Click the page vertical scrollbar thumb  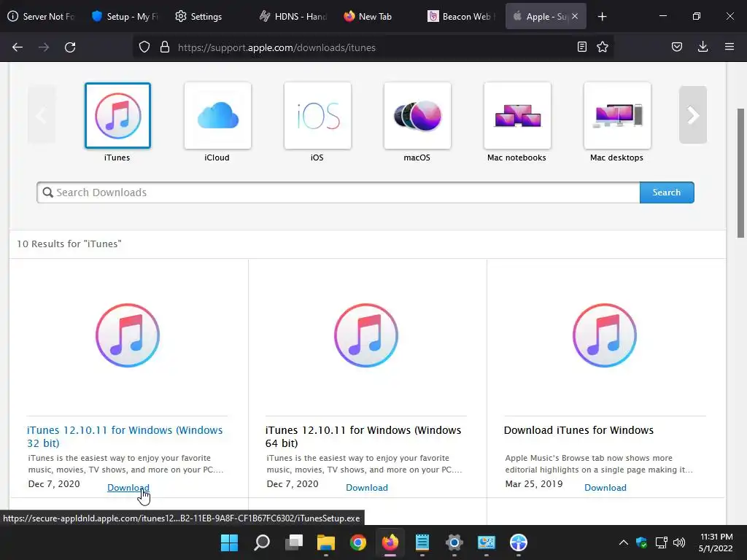point(740,173)
